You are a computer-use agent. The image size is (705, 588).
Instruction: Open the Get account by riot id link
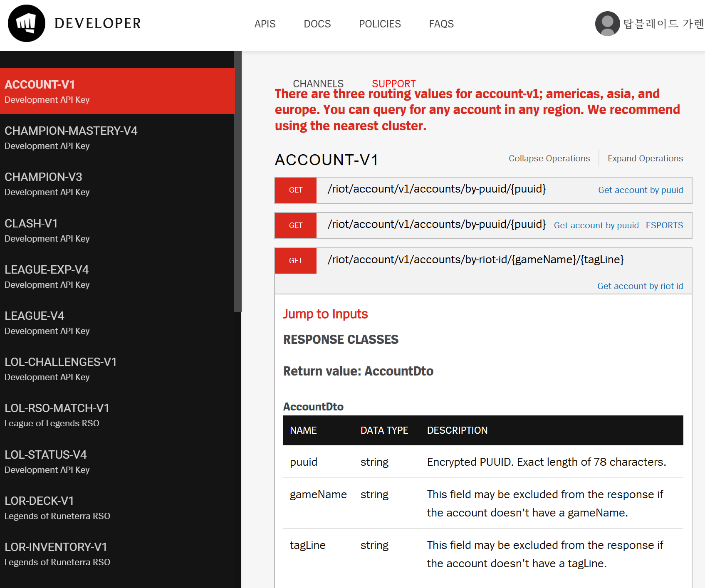click(640, 286)
